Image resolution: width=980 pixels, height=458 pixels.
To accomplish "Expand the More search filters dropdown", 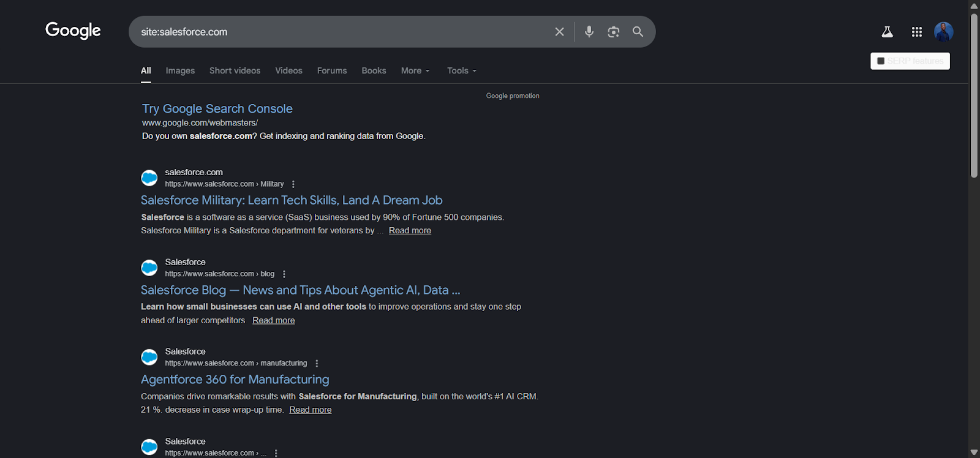I will pyautogui.click(x=415, y=71).
